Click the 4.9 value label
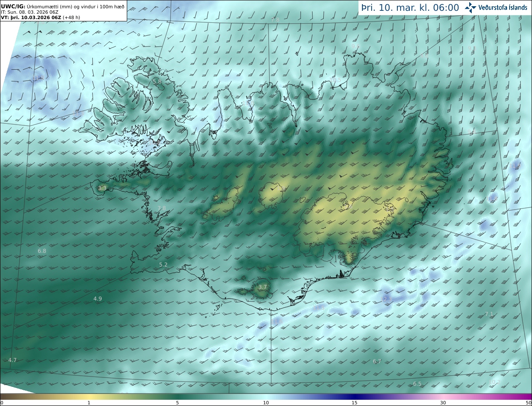This screenshot has width=532, height=406. pyautogui.click(x=98, y=298)
